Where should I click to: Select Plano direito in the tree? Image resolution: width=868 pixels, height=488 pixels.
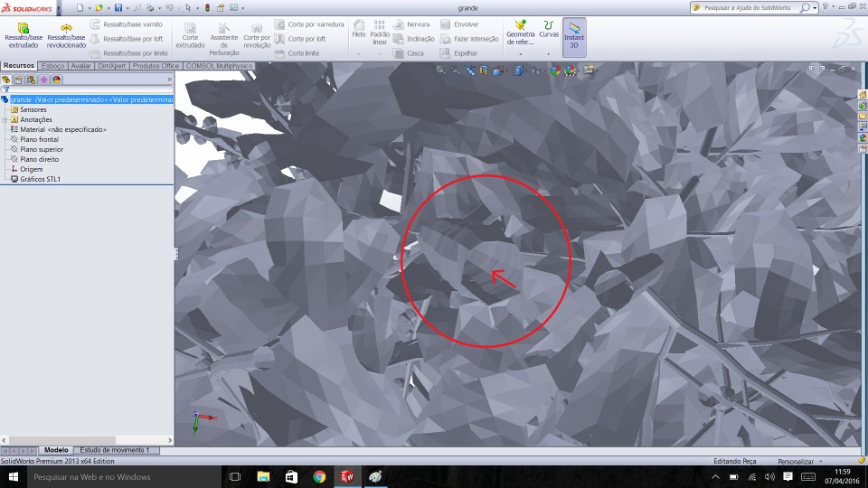click(35, 159)
